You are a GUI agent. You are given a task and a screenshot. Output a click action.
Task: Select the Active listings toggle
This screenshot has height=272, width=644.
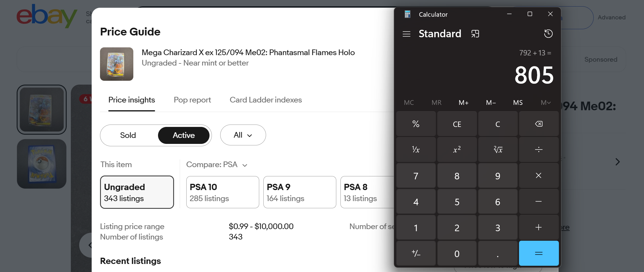click(x=184, y=135)
